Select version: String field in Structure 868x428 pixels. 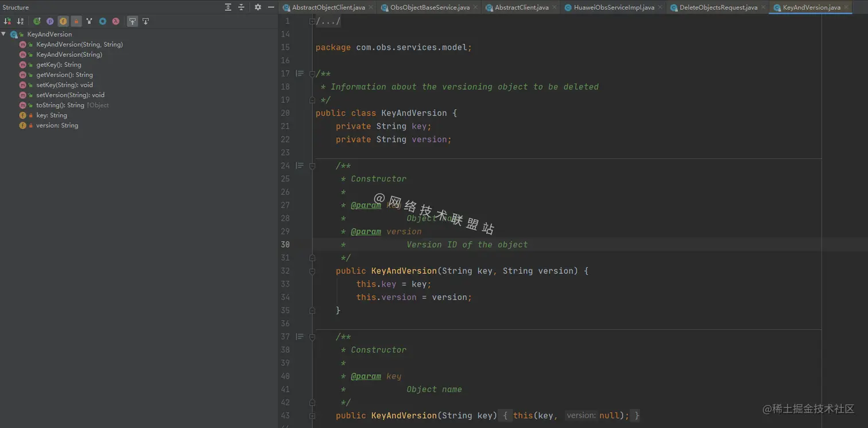click(57, 125)
